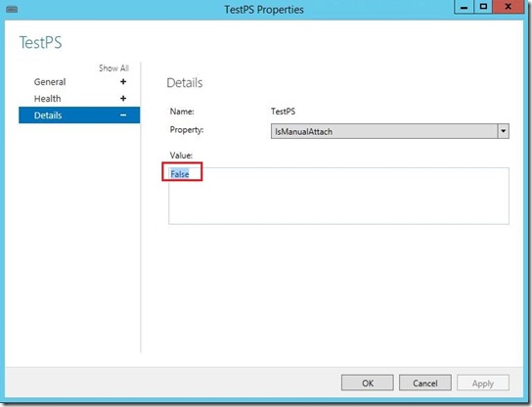Expand the General section plus icon
The width and height of the screenshot is (532, 407).
123,82
